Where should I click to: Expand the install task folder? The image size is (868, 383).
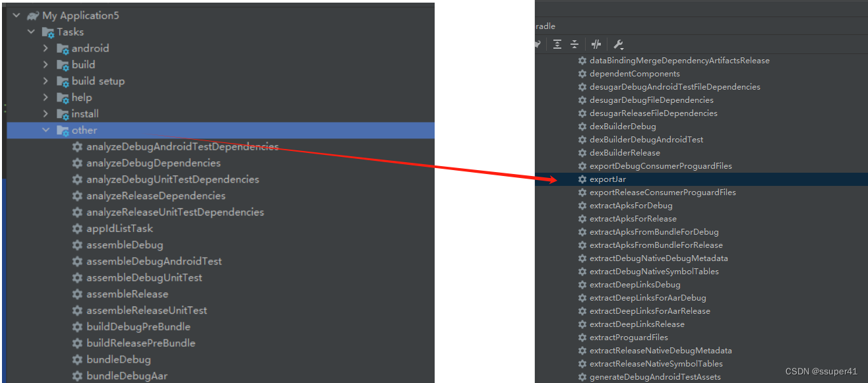click(46, 114)
